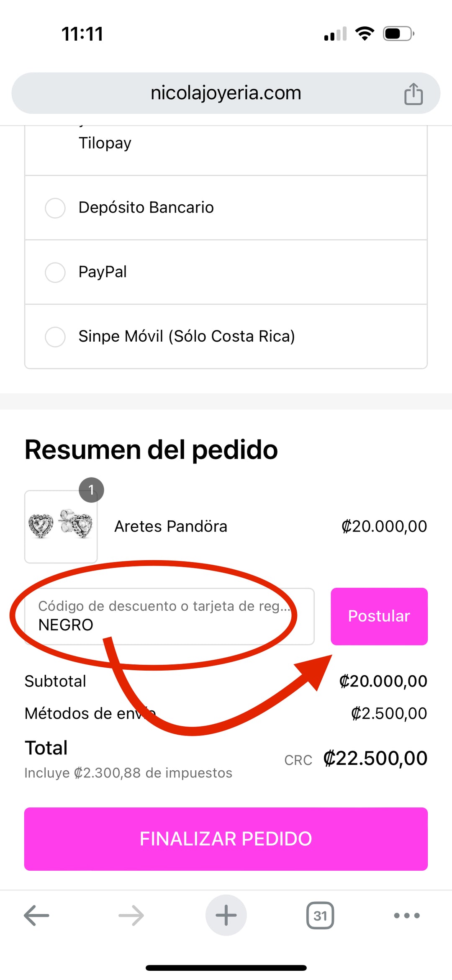Tap the share icon in address bar
This screenshot has width=452, height=980.
[x=413, y=93]
